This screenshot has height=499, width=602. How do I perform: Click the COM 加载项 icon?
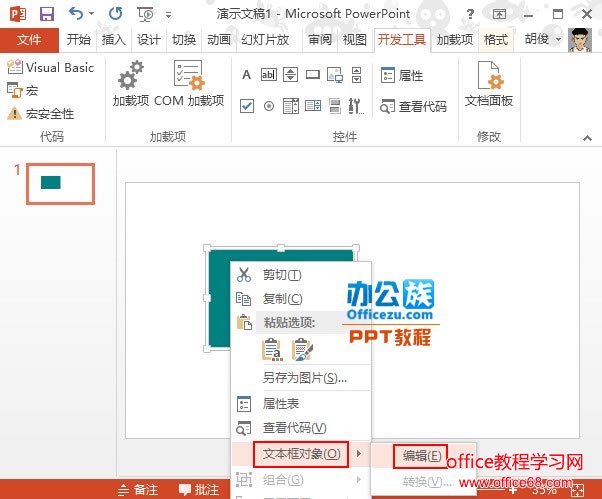(x=189, y=84)
